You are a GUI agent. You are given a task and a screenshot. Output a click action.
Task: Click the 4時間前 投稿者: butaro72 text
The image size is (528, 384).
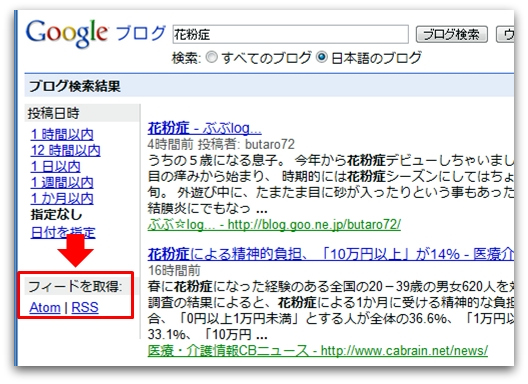click(221, 144)
